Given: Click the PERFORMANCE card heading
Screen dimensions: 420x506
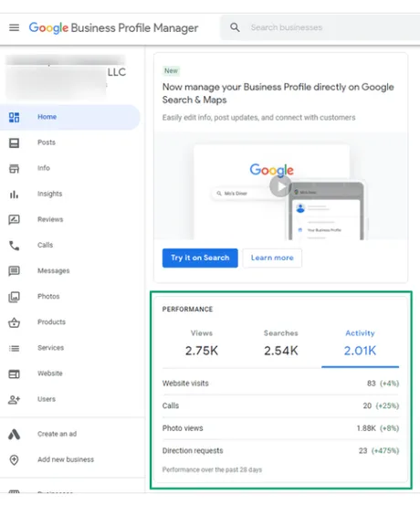Looking at the screenshot, I should 187,309.
